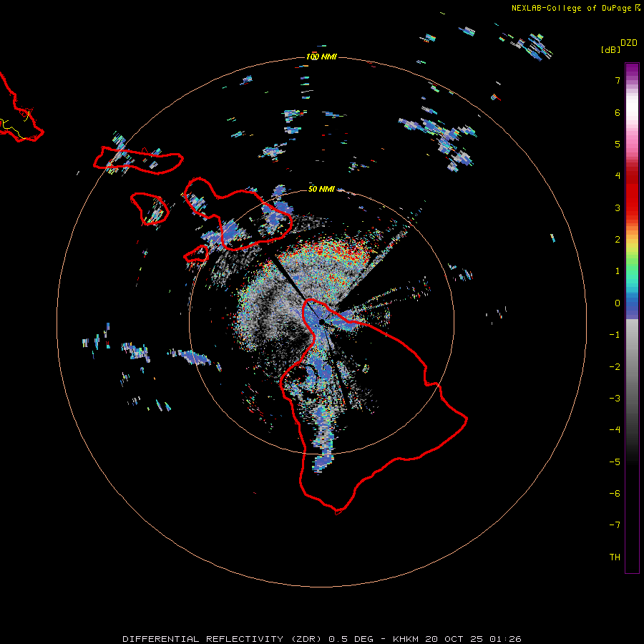Click the 4 value on the color scale
This screenshot has height=644, width=644.
tap(618, 176)
